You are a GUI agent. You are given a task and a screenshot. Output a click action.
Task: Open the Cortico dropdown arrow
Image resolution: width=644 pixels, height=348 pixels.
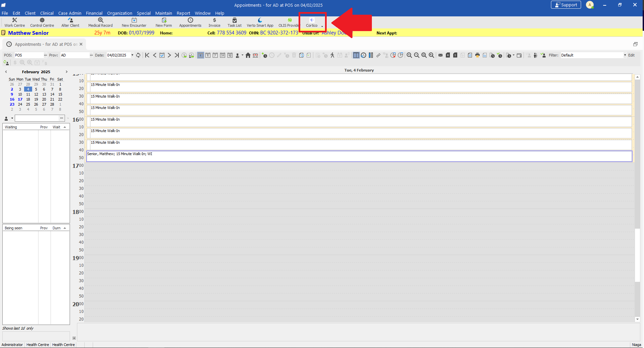click(322, 26)
